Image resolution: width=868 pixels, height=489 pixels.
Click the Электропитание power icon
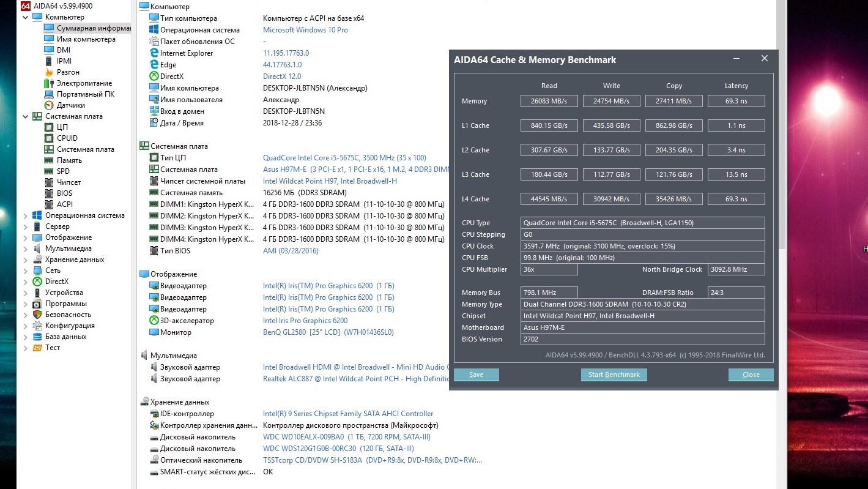coord(49,83)
